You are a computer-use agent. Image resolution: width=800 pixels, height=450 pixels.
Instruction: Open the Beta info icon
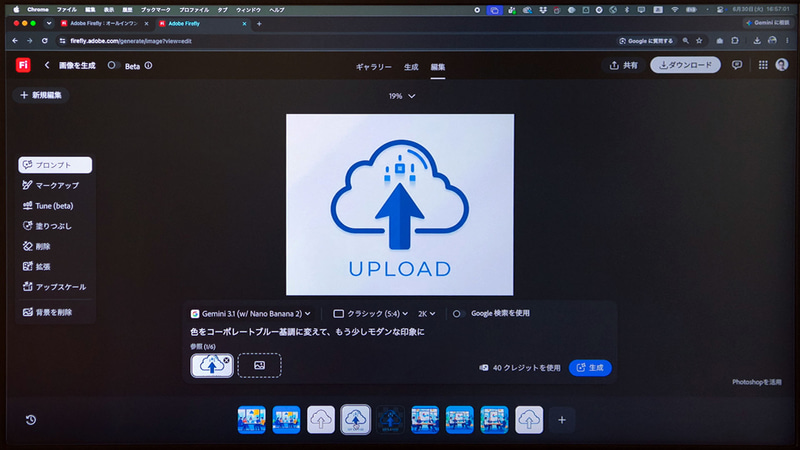[148, 65]
